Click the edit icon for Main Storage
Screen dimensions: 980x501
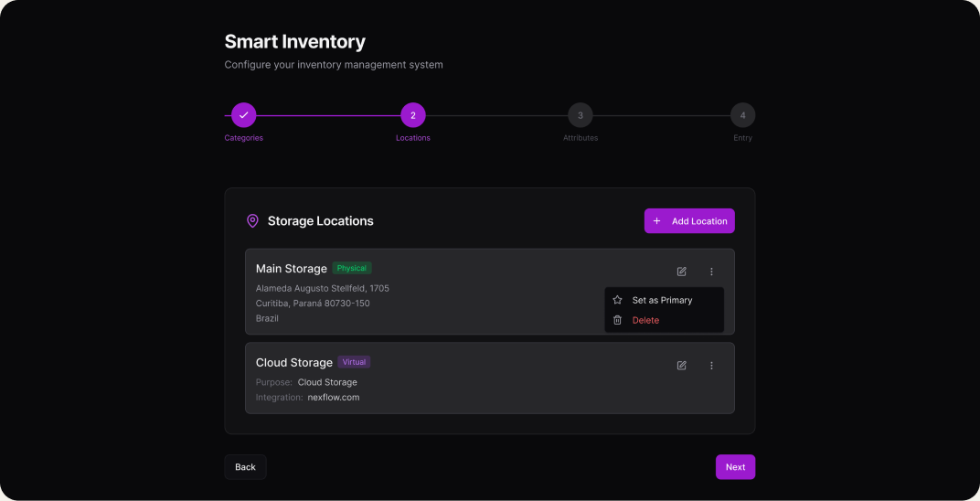[x=681, y=272]
